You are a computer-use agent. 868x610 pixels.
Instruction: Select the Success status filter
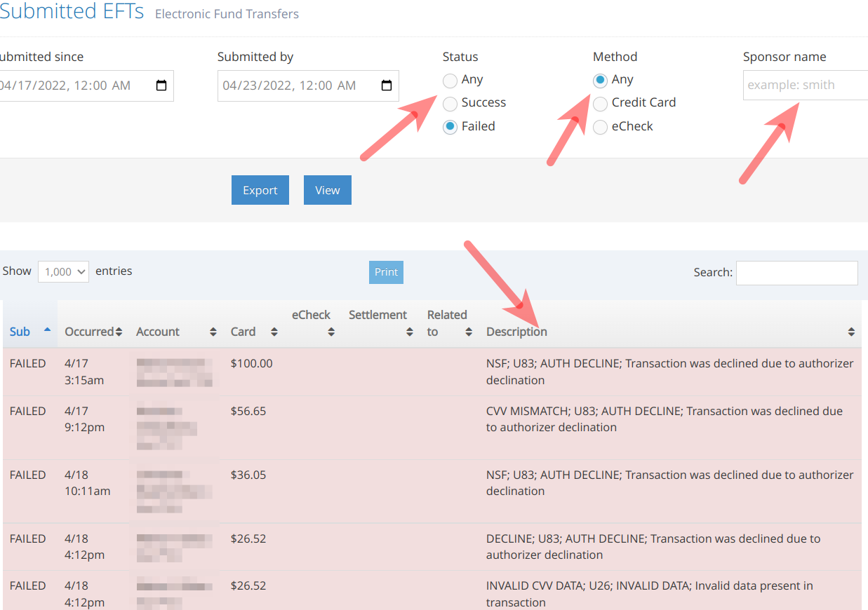pyautogui.click(x=449, y=103)
